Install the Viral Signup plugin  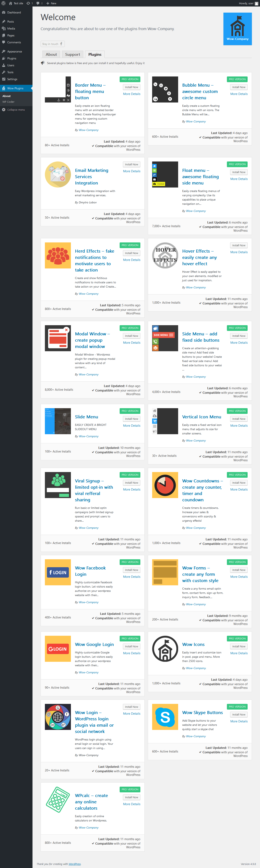click(x=131, y=483)
